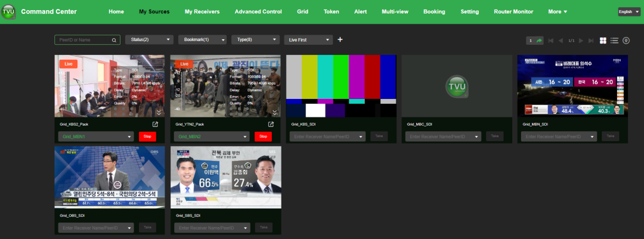644x239 pixels.
Task: Open the Type(8) filter dropdown
Action: tap(255, 40)
